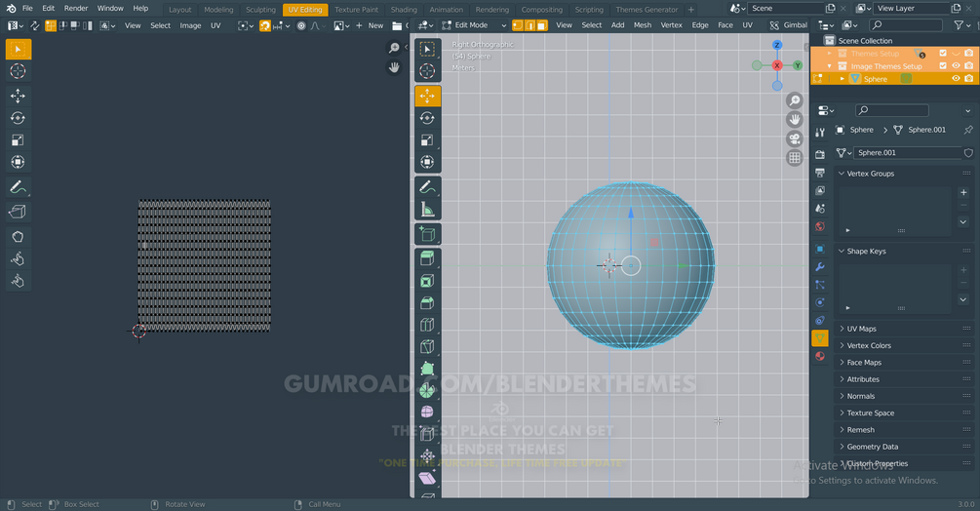
Task: Disable Sphere in renders camera icon
Action: tap(968, 79)
